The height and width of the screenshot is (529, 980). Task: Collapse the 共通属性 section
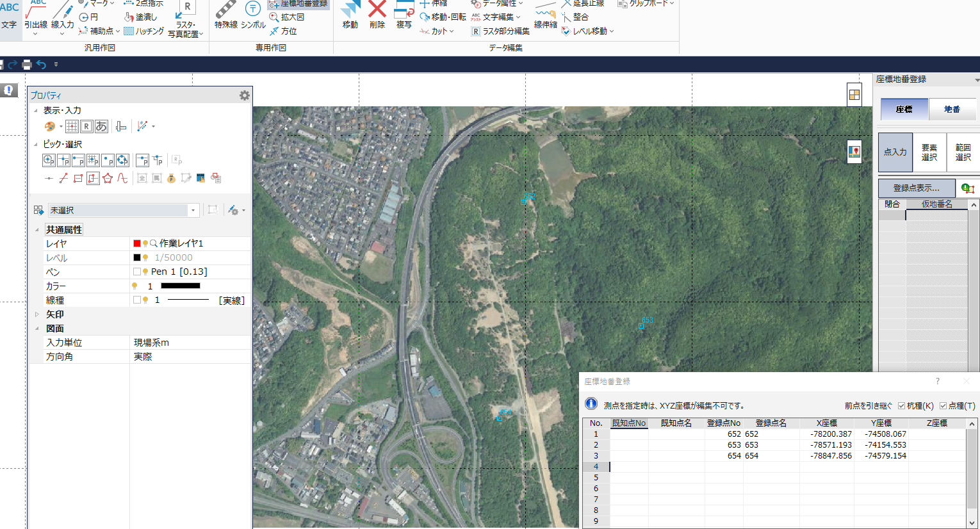[37, 230]
